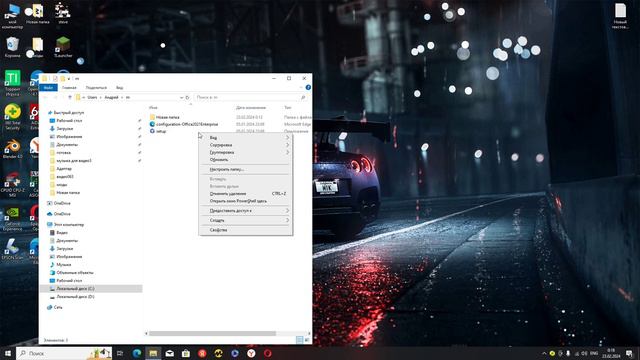Open the red Opera icon on the taskbar
The width and height of the screenshot is (640, 360).
coord(267,353)
